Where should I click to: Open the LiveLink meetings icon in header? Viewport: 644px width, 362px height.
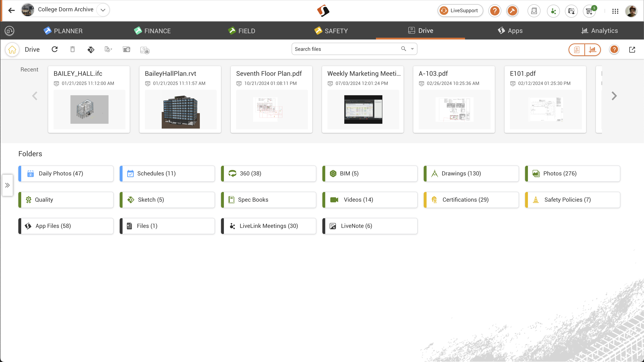coord(553,11)
